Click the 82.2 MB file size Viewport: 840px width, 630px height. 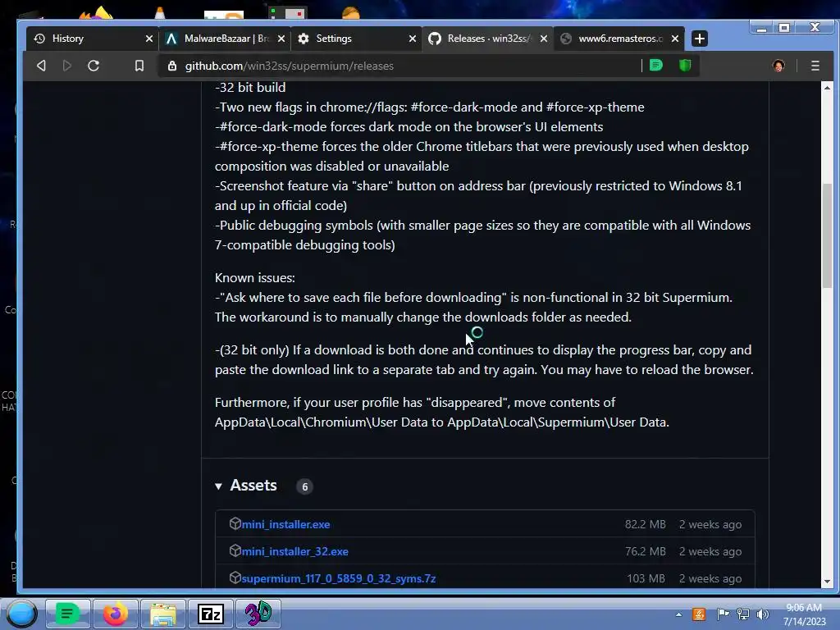click(x=645, y=524)
